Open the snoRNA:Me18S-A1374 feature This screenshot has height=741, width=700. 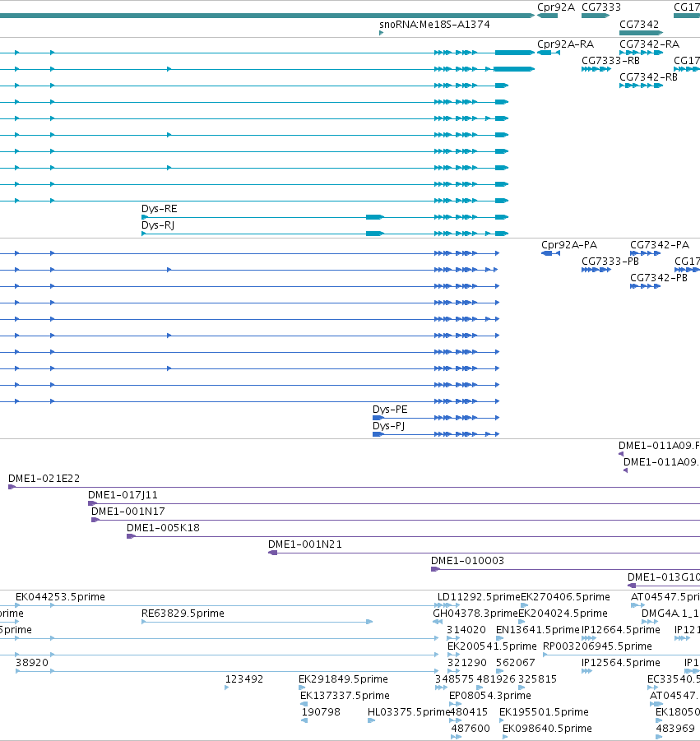pos(434,25)
